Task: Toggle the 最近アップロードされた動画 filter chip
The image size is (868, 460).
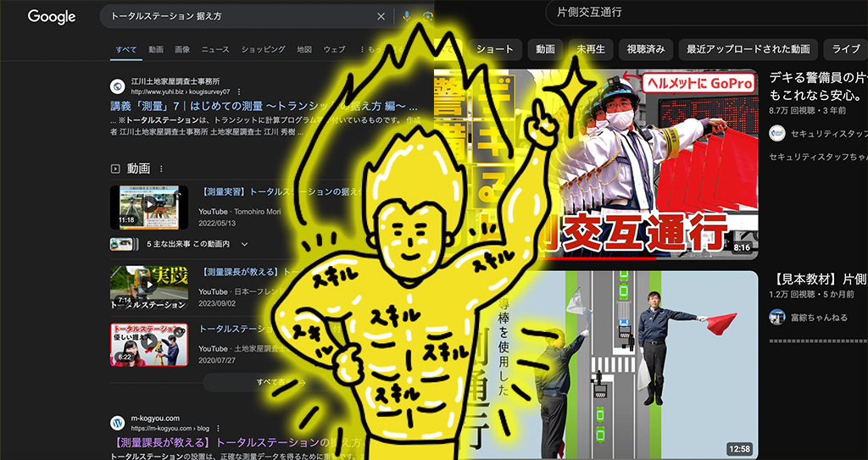Action: point(748,49)
